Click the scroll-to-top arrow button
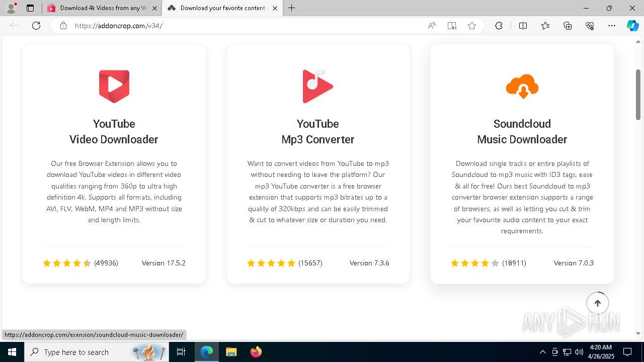The width and height of the screenshot is (644, 362). [598, 303]
